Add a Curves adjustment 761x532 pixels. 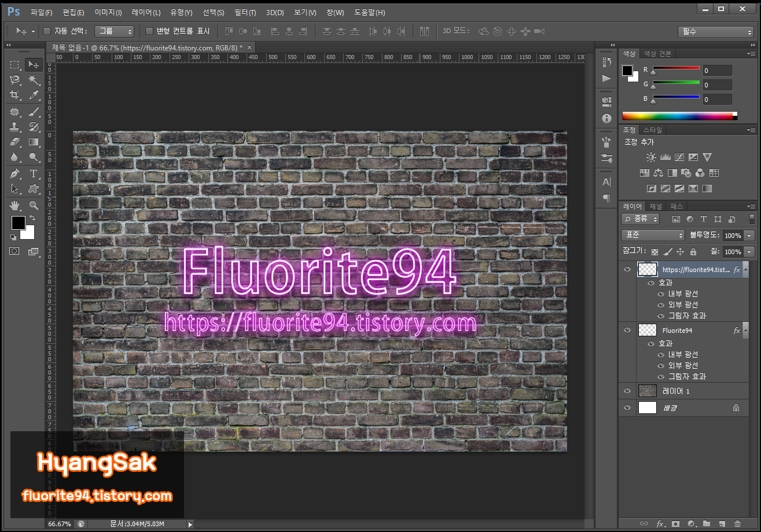click(x=679, y=157)
